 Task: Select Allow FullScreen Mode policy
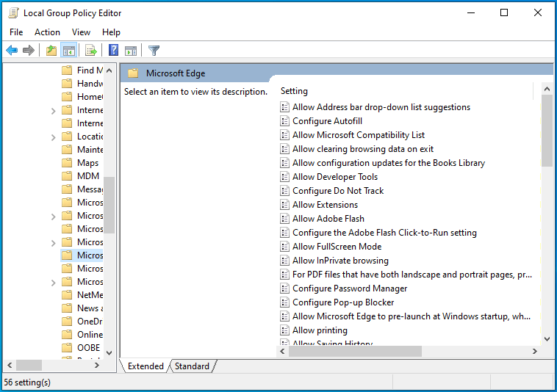pos(337,247)
